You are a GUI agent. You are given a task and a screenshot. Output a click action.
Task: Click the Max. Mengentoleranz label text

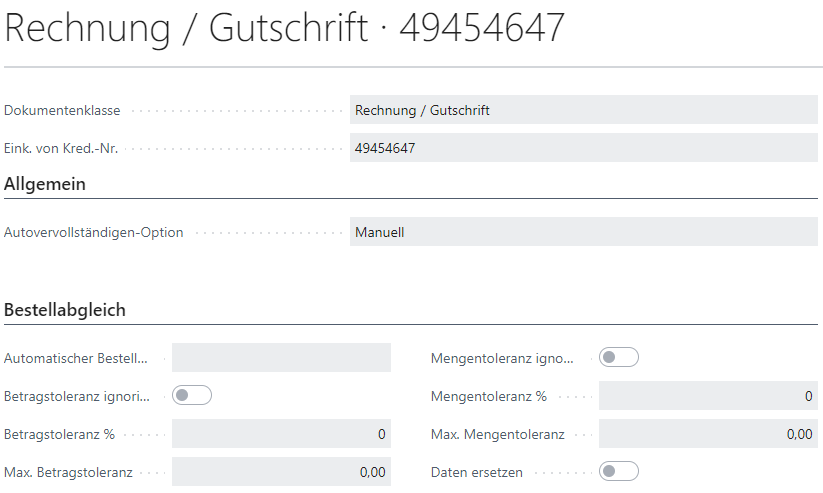(497, 434)
